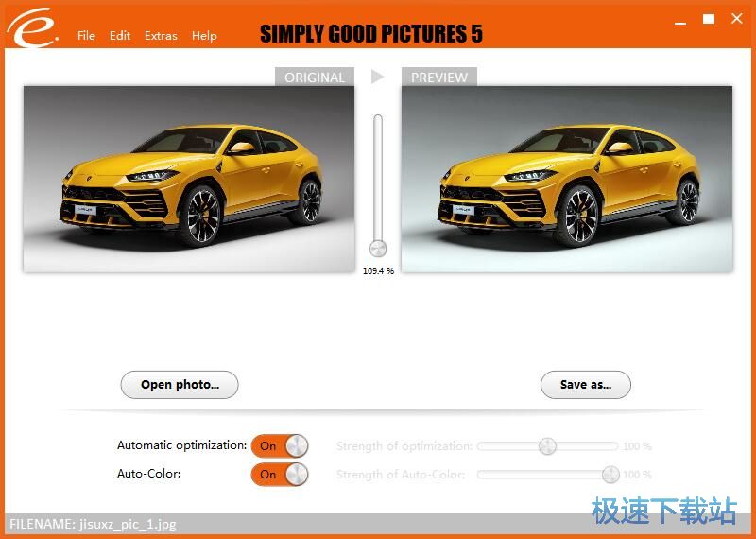Image resolution: width=756 pixels, height=539 pixels.
Task: Minimize the Simply Good Pictures window
Action: pos(680,21)
